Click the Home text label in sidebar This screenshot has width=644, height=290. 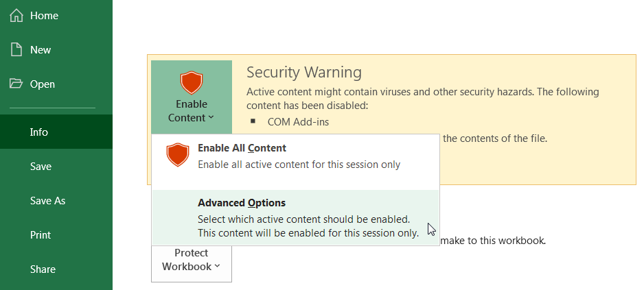point(44,15)
